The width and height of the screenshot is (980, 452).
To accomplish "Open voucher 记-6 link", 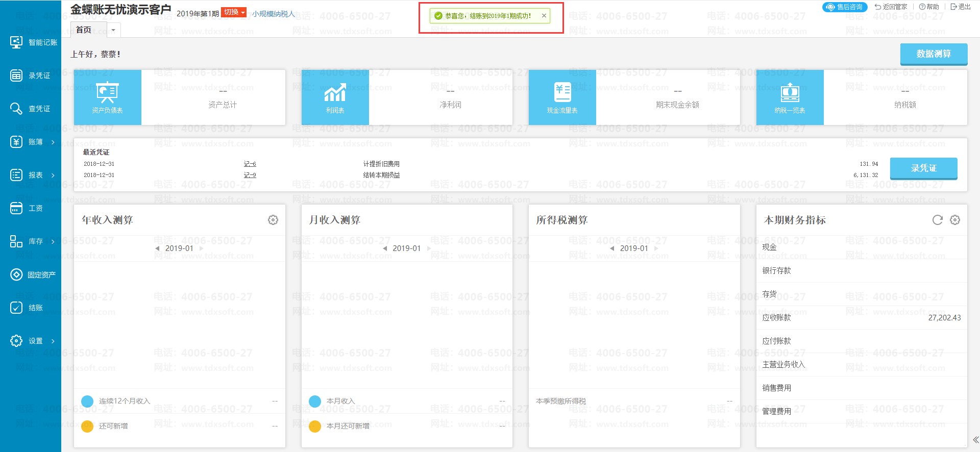I will pyautogui.click(x=250, y=164).
